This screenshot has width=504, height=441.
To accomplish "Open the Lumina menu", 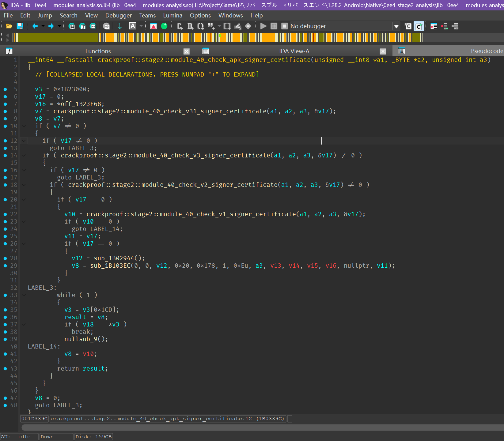I will (x=172, y=15).
